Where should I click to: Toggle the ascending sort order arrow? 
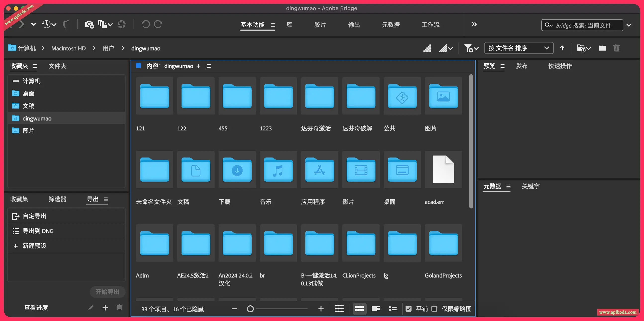pyautogui.click(x=562, y=48)
